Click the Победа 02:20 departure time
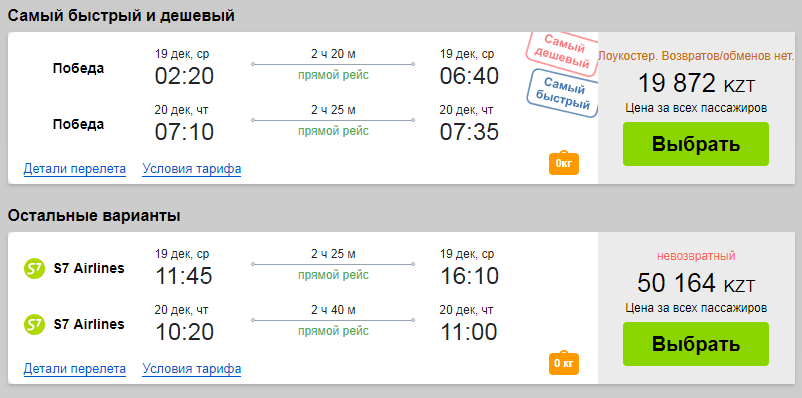The height and width of the screenshot is (398, 802). click(184, 76)
